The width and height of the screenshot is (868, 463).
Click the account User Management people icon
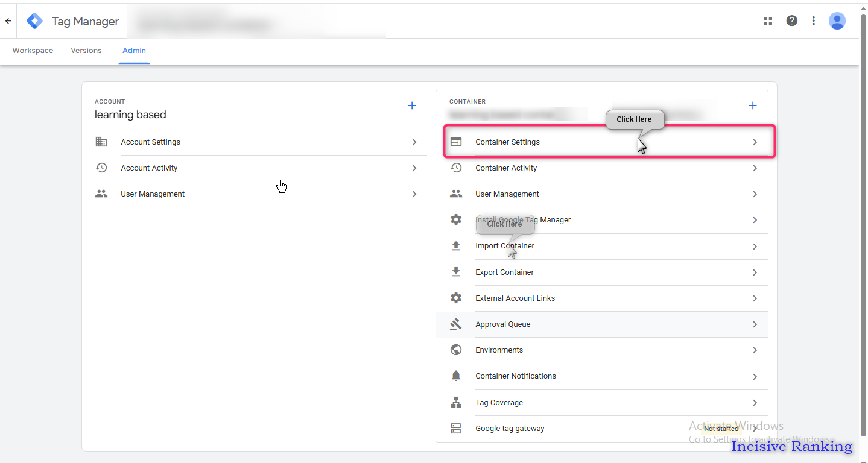tap(101, 194)
